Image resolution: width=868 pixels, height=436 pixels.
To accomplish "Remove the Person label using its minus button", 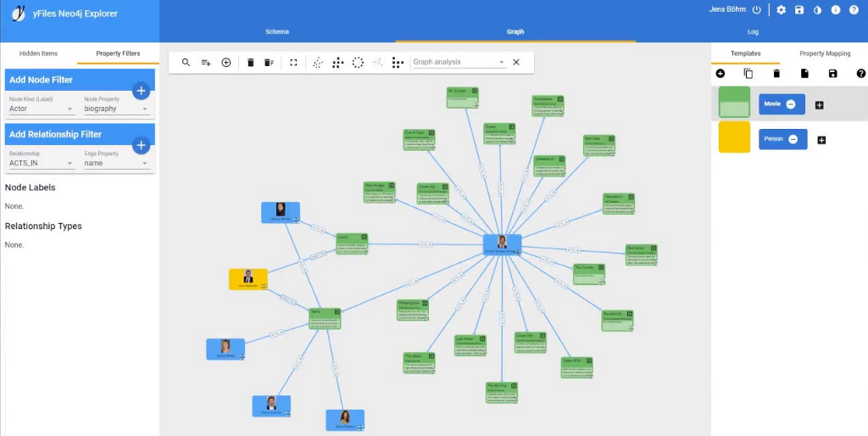I will pyautogui.click(x=793, y=139).
